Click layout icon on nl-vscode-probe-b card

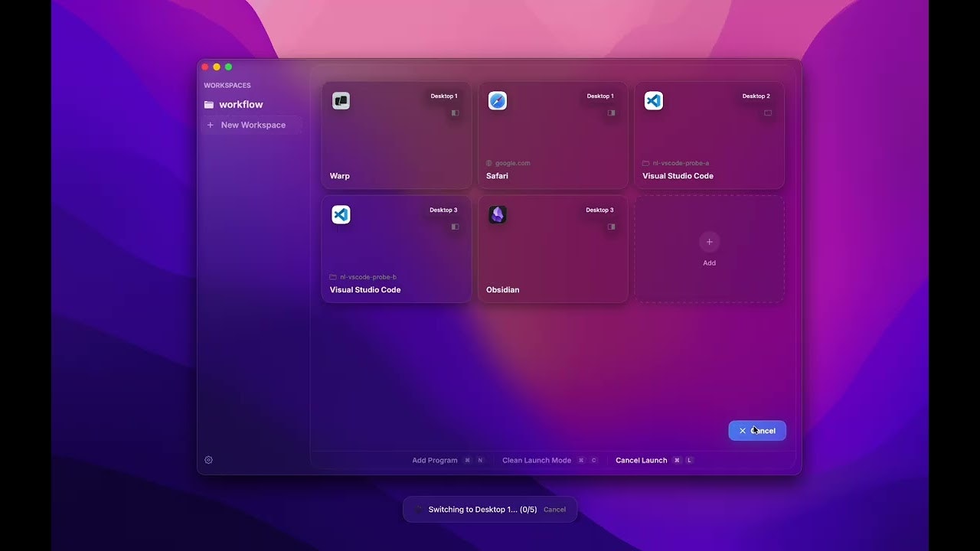point(455,227)
